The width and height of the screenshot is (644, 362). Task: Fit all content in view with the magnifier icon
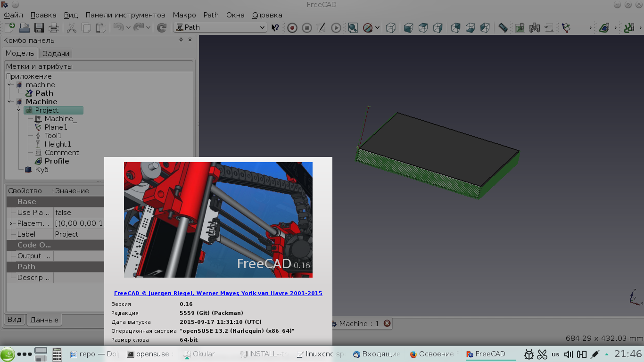(353, 28)
